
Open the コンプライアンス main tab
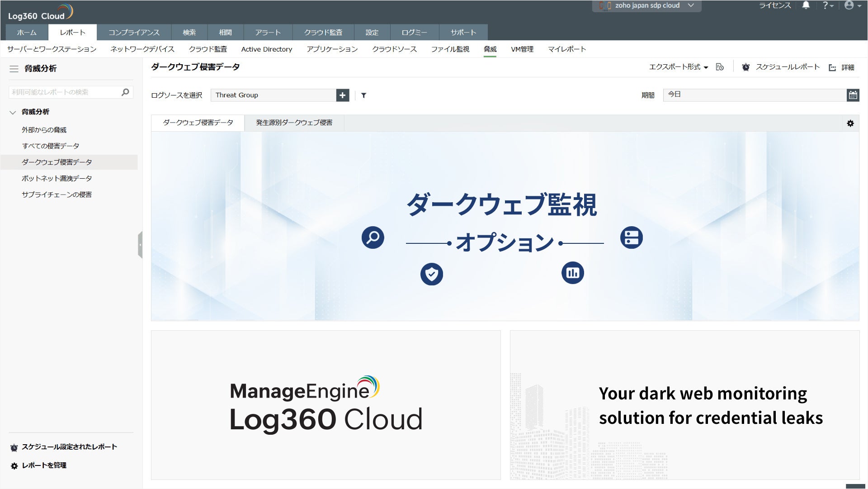pos(134,33)
